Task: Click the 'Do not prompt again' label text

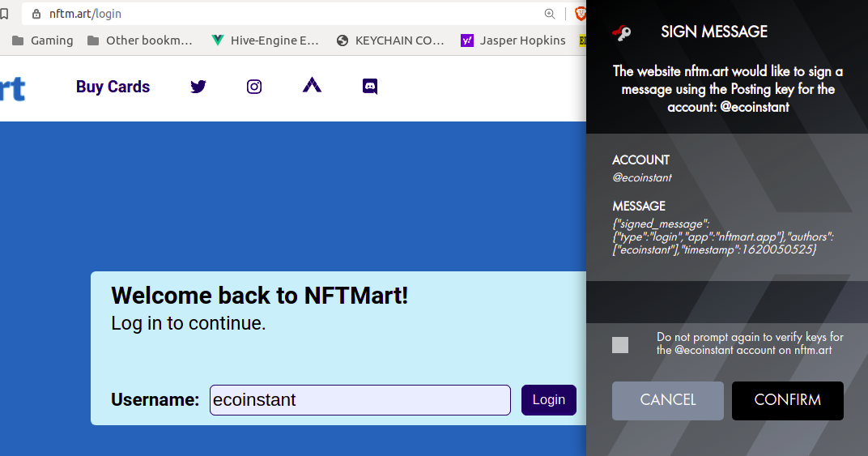Action: click(x=750, y=343)
